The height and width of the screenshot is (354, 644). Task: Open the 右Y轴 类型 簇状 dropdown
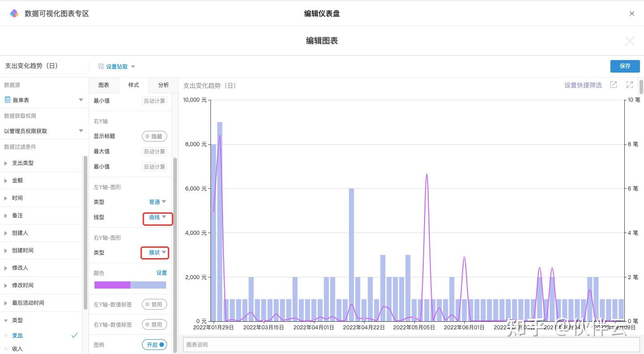click(x=157, y=253)
